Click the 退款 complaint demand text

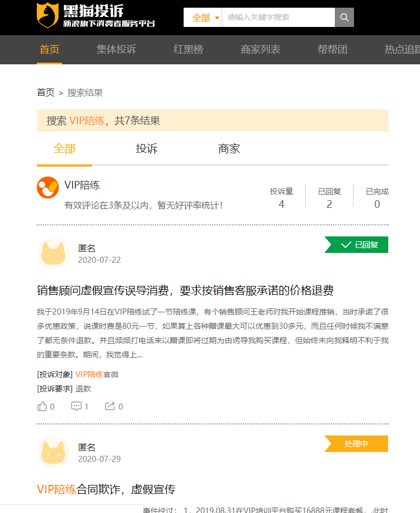[x=83, y=389]
